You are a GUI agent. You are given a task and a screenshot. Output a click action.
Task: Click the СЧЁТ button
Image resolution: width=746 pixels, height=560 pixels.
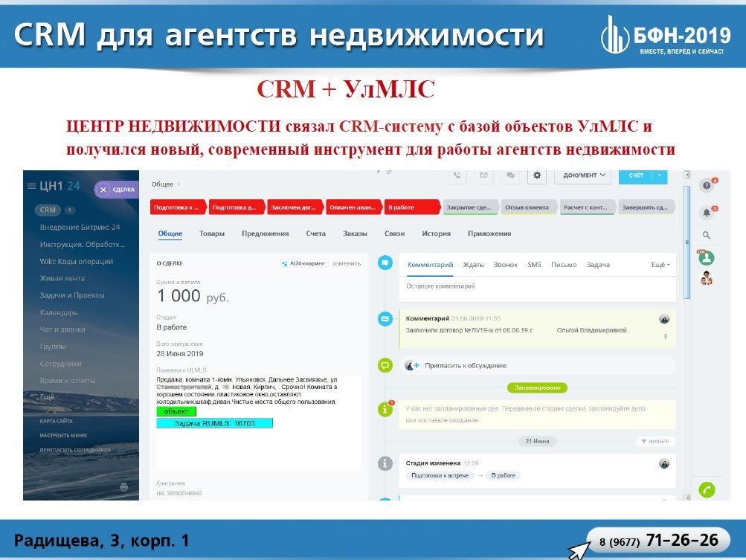click(636, 176)
